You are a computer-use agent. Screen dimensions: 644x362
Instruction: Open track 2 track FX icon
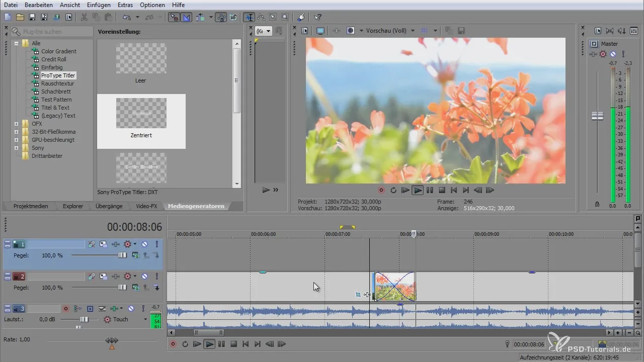click(116, 276)
